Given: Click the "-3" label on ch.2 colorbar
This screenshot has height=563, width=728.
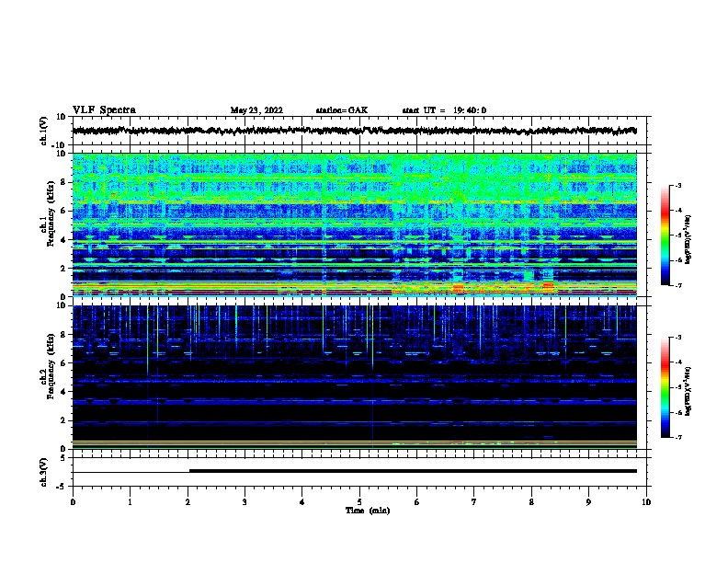Looking at the screenshot, I should tap(677, 338).
